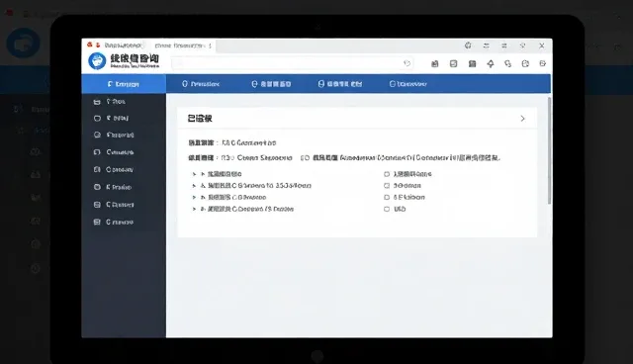
Task: Click the circular settings icon in the title bar
Action: point(468,45)
